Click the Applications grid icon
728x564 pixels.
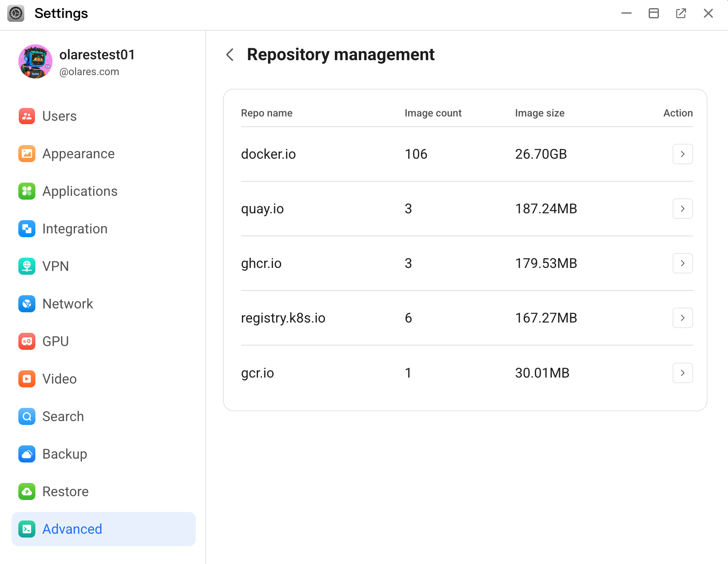(x=27, y=191)
